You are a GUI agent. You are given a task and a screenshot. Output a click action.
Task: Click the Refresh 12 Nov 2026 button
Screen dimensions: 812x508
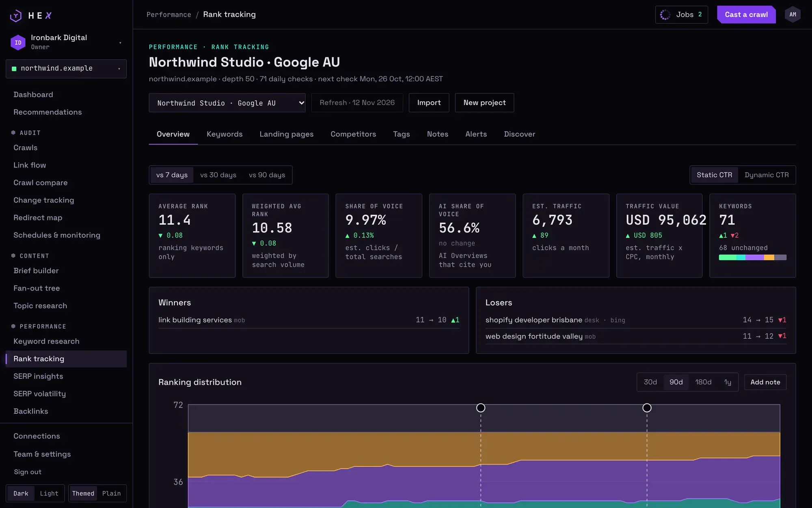pyautogui.click(x=357, y=103)
